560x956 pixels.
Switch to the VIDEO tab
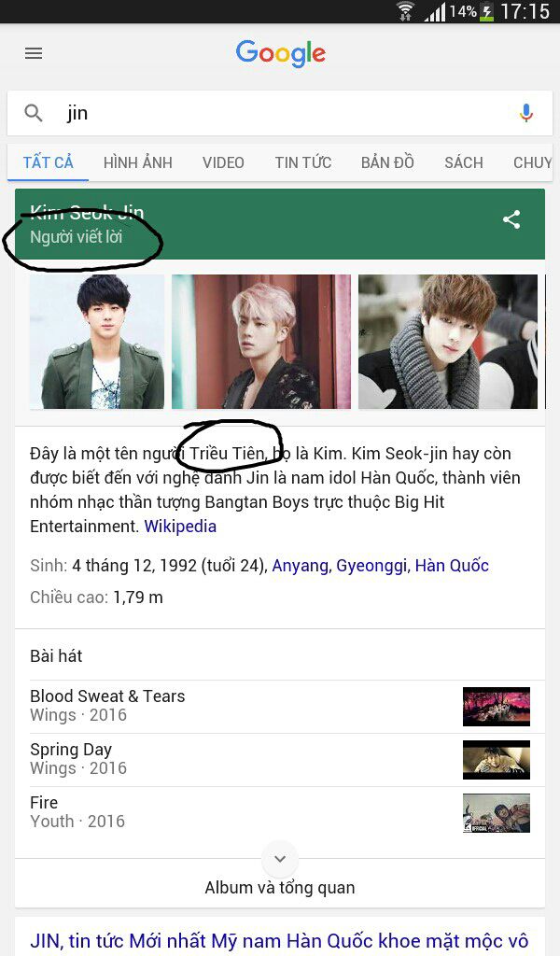click(x=223, y=162)
